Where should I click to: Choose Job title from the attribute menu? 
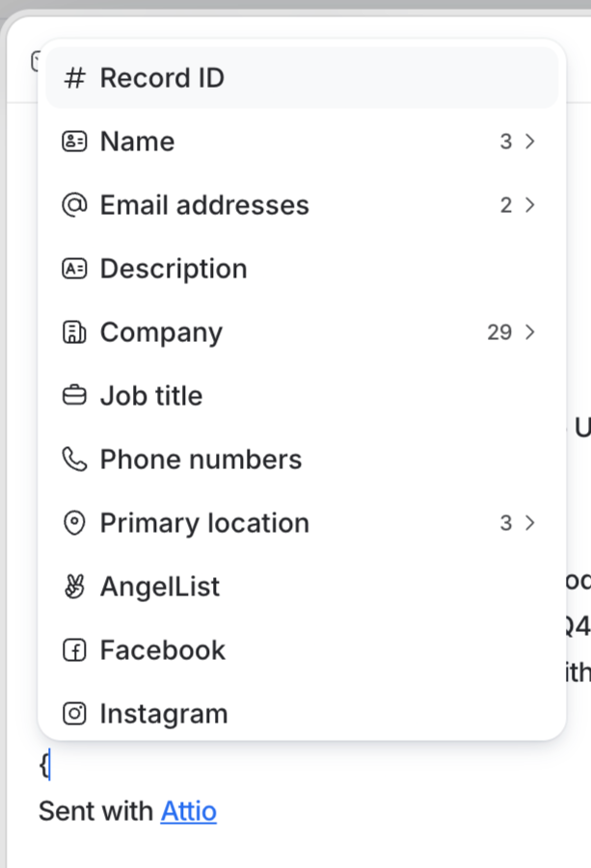click(150, 395)
